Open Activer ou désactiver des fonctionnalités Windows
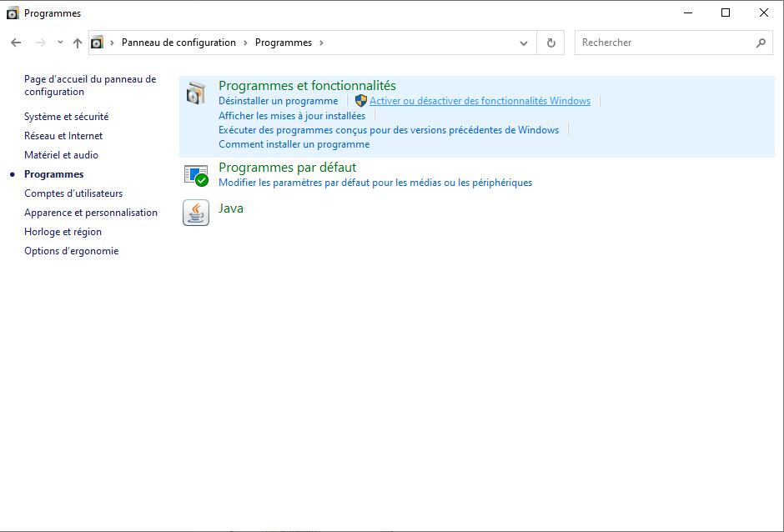Screen dimensions: 784x532 [480, 101]
